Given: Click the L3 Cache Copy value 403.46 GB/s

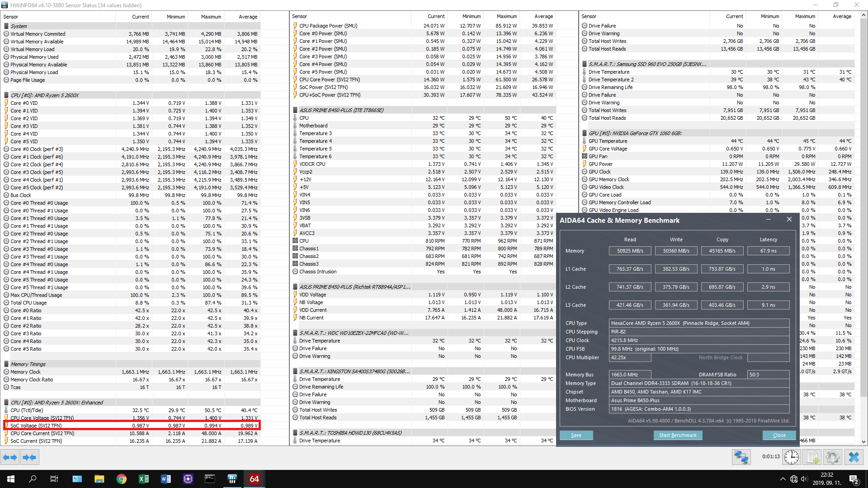Looking at the screenshot, I should [x=722, y=305].
